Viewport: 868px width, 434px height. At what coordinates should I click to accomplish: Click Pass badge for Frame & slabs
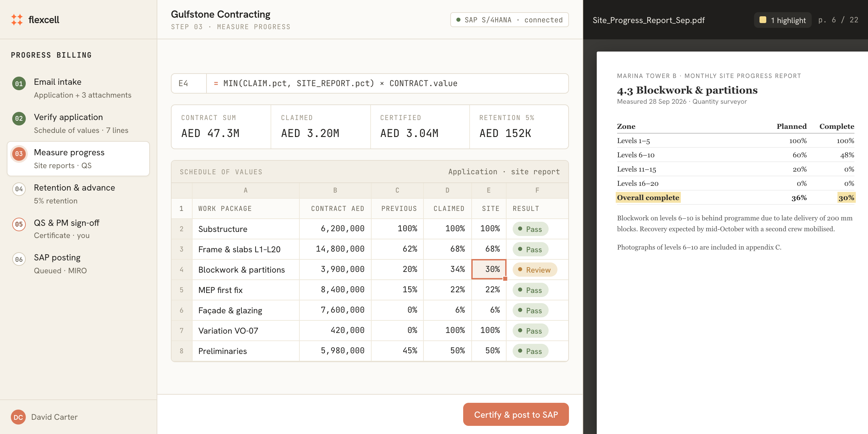click(530, 250)
